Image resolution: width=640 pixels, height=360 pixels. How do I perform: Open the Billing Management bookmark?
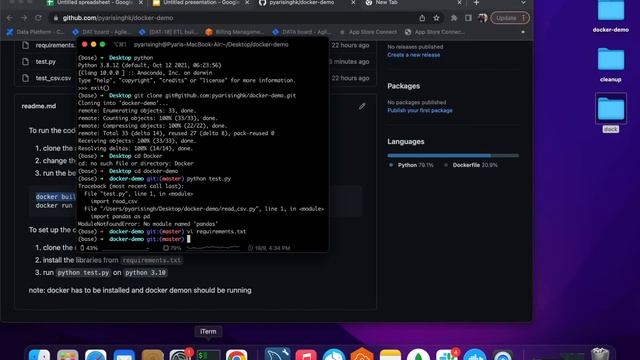235,32
